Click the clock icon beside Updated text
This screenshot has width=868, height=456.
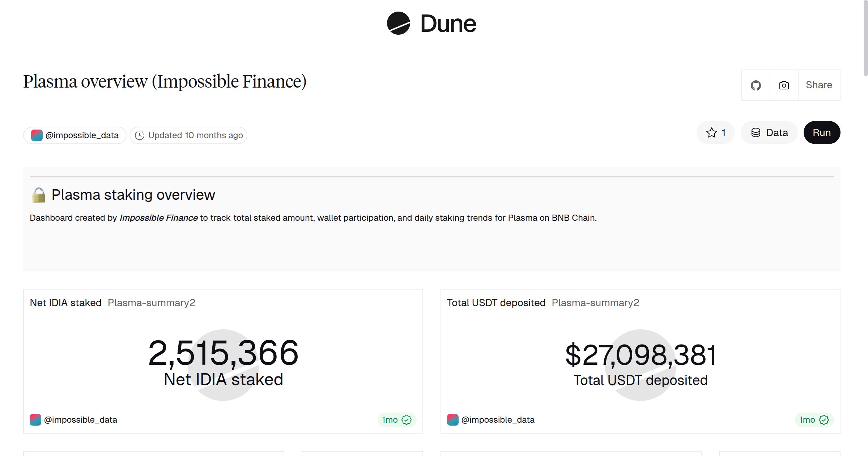[140, 135]
